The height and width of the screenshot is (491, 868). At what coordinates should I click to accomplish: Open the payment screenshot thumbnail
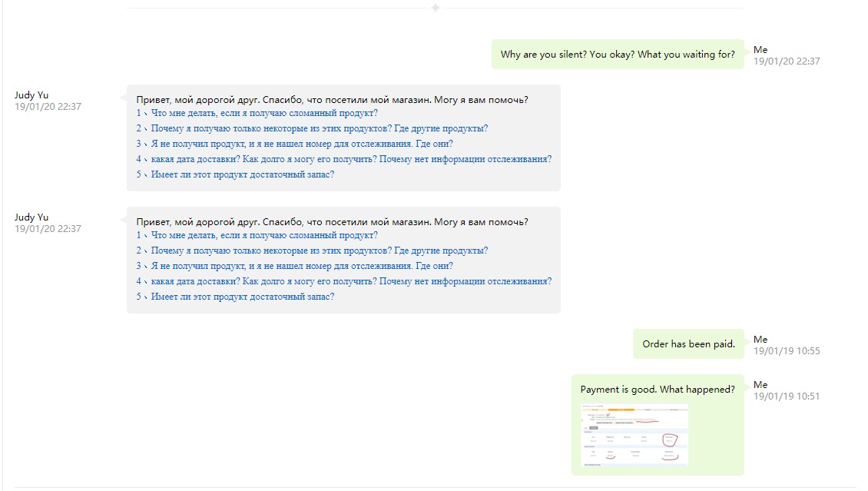(634, 434)
